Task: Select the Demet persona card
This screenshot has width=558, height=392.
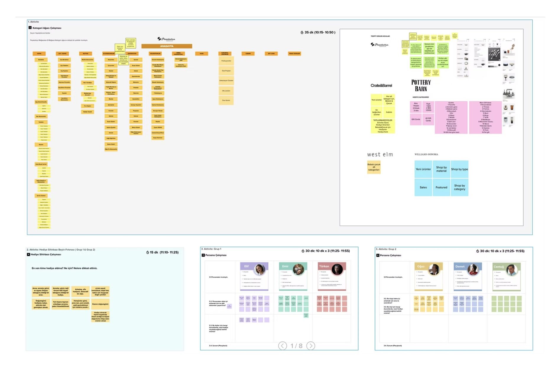Action: [468, 276]
